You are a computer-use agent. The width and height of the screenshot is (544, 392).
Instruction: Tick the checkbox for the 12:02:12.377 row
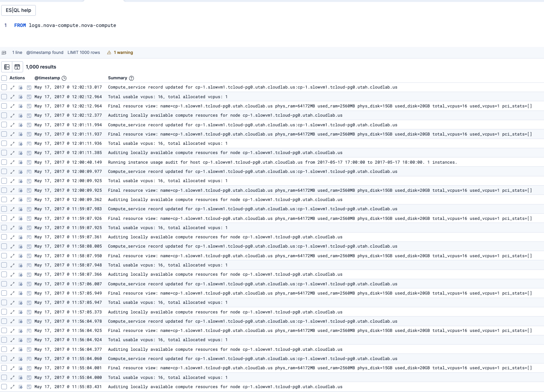click(4, 116)
